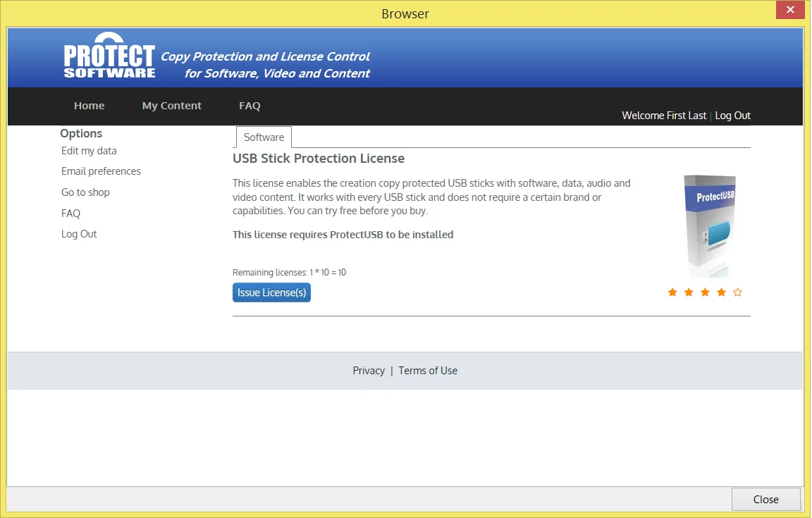Click the Close button at bottom
Image resolution: width=812 pixels, height=518 pixels.
(766, 500)
